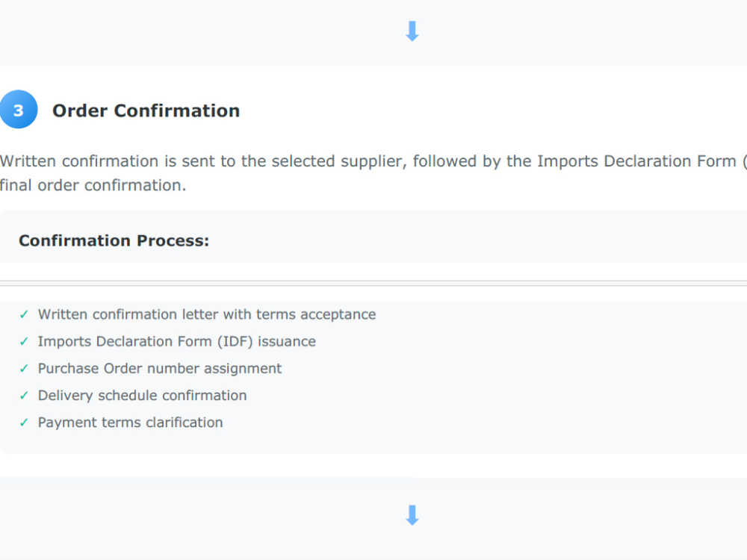
Task: Click Imports Declaration Form (IDF) issuance item
Action: pyautogui.click(x=177, y=341)
